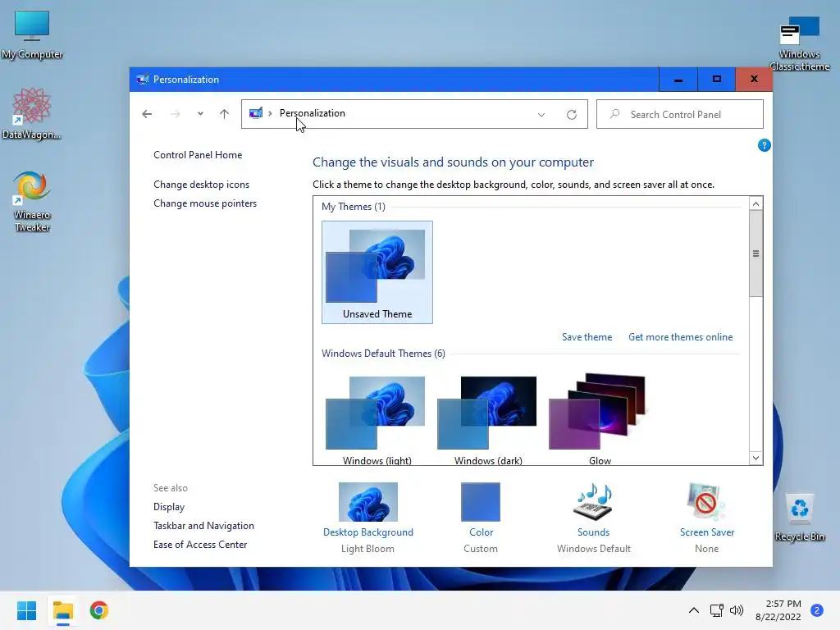Open network icon in system tray
This screenshot has width=840, height=630.
tap(717, 610)
